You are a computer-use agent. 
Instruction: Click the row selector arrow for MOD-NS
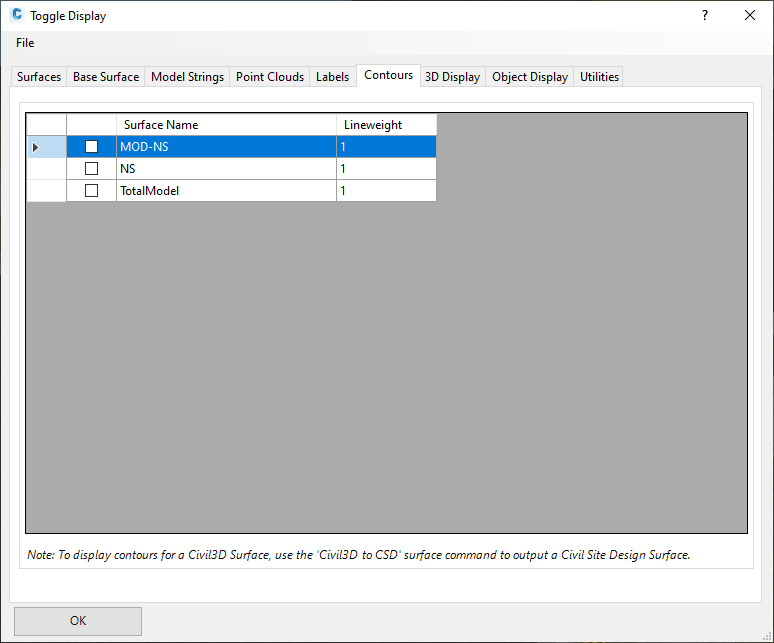pyautogui.click(x=46, y=147)
